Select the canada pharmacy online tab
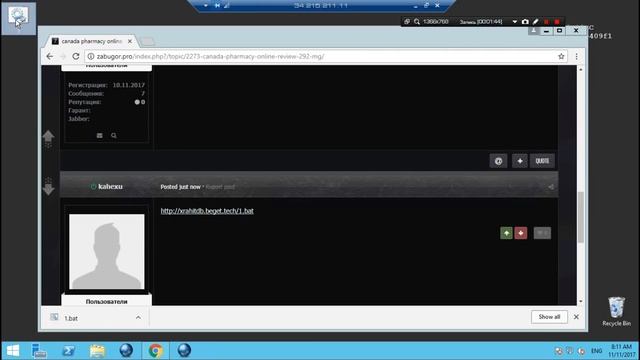Image resolution: width=640 pixels, height=360 pixels. (x=92, y=41)
